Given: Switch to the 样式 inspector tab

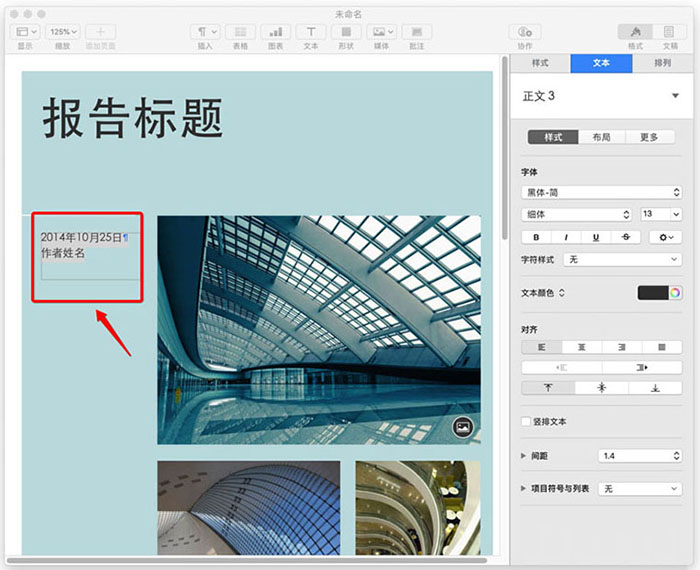Looking at the screenshot, I should coord(540,63).
